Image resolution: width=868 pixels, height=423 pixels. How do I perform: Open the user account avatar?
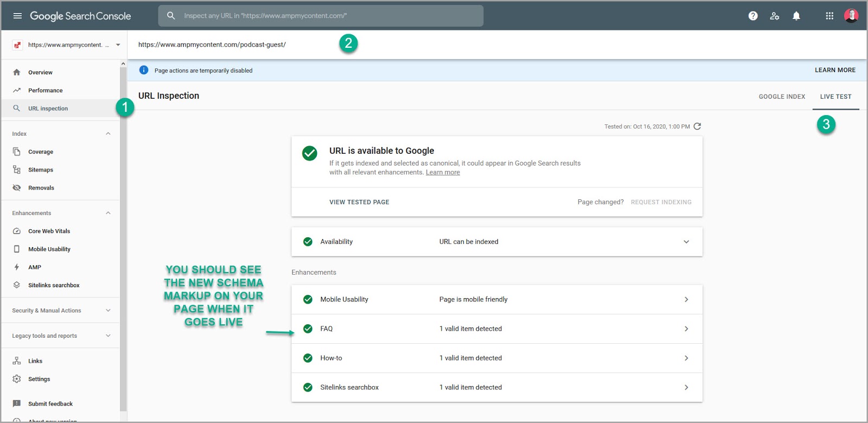click(851, 16)
